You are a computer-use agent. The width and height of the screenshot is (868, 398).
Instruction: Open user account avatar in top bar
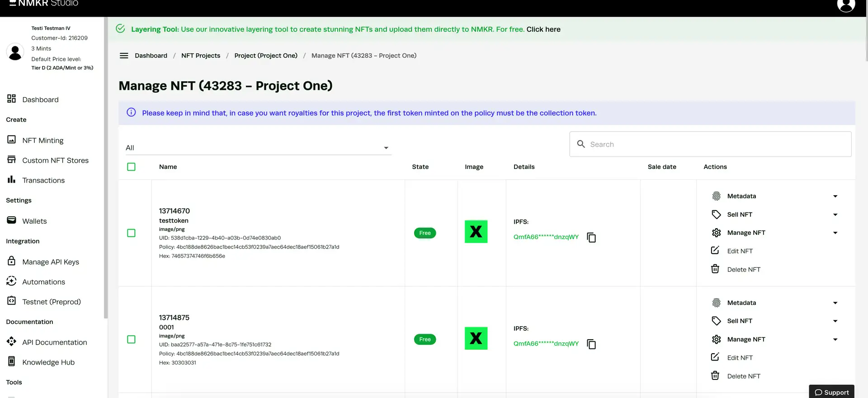[x=845, y=5]
